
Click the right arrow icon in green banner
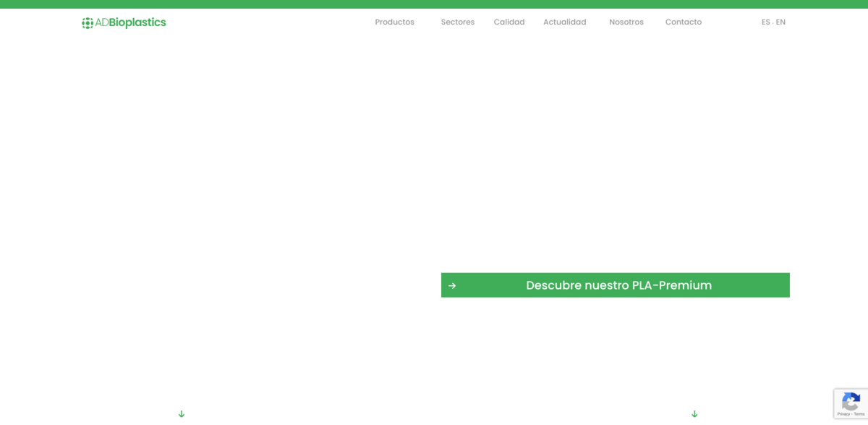[452, 286]
